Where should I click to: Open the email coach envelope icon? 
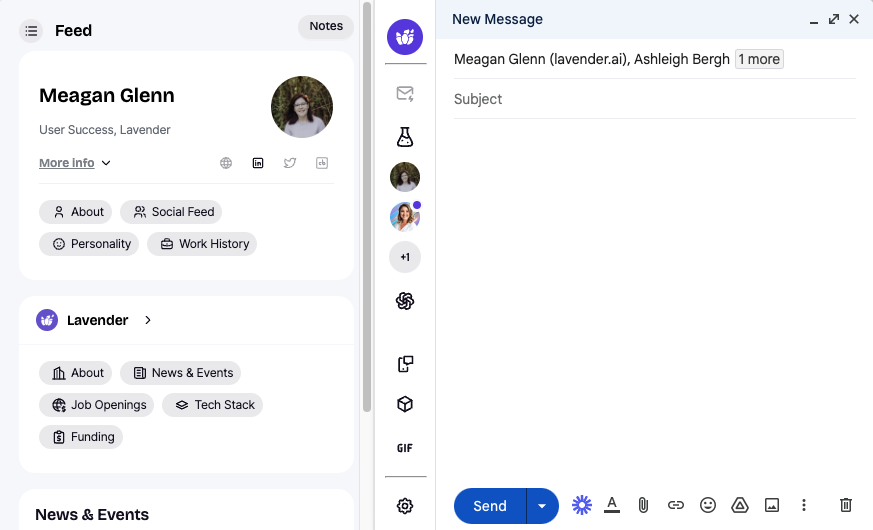[x=405, y=94]
